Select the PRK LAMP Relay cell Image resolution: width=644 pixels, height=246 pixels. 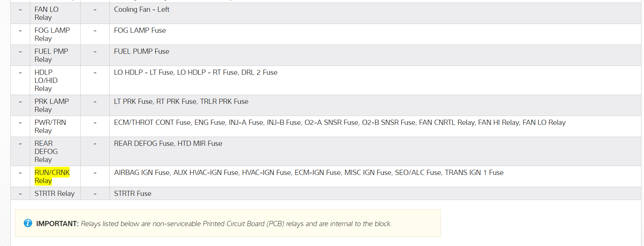(52, 105)
